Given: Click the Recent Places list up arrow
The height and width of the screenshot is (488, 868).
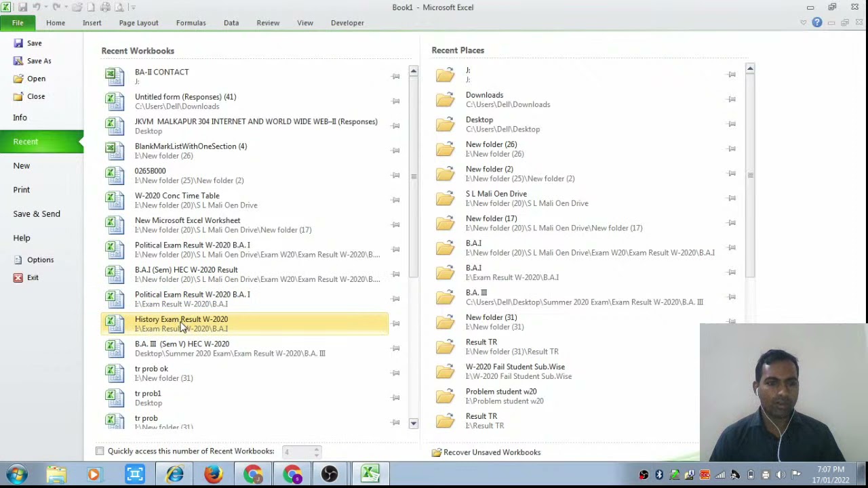Looking at the screenshot, I should click(x=750, y=69).
